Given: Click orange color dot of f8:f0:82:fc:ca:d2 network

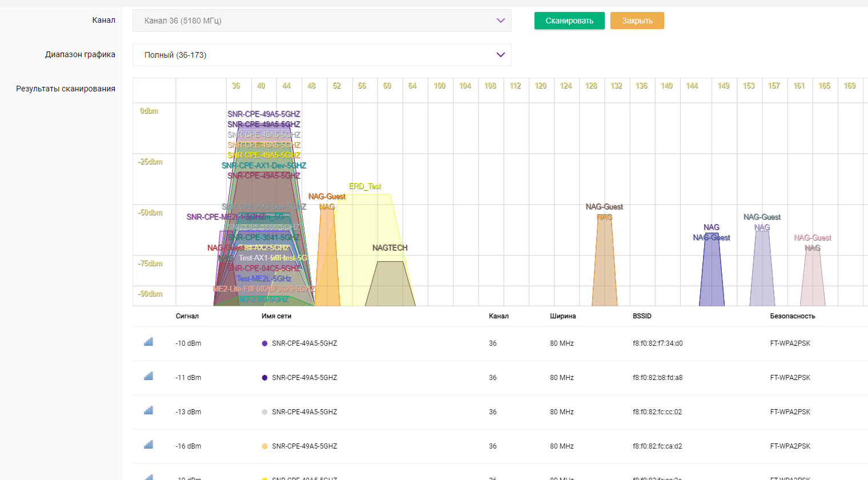Looking at the screenshot, I should coord(264,446).
